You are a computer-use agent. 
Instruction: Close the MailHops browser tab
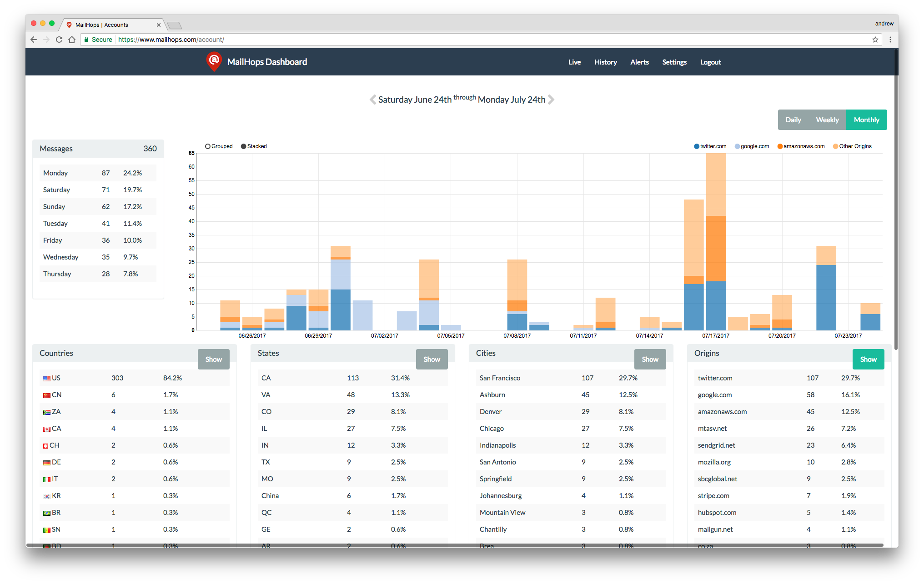(x=158, y=25)
